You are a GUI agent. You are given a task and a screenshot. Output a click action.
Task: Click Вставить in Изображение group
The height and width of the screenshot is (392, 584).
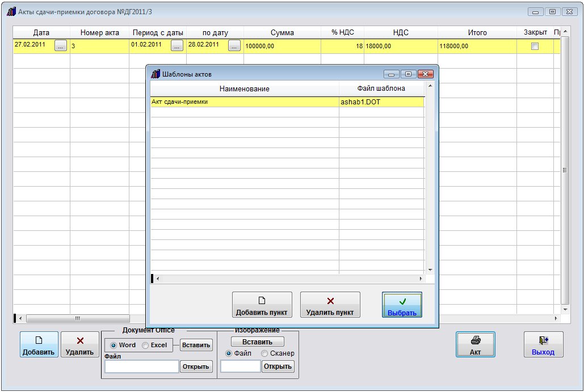point(257,342)
